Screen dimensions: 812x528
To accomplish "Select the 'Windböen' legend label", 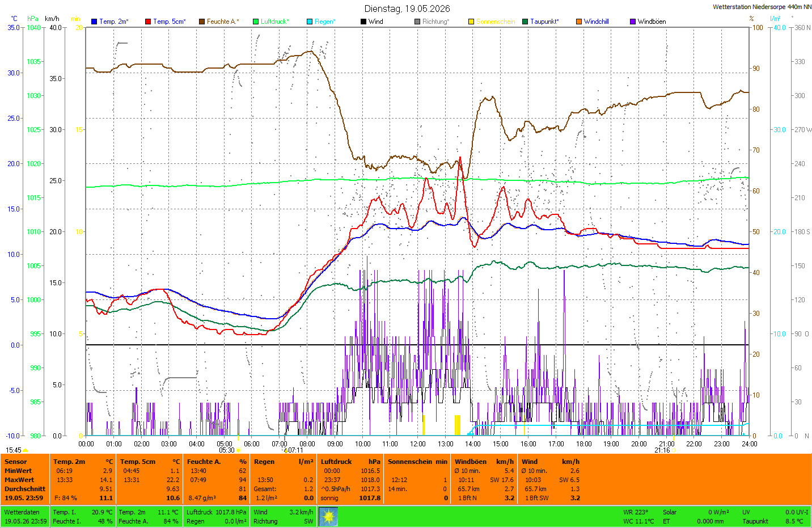I will (652, 22).
